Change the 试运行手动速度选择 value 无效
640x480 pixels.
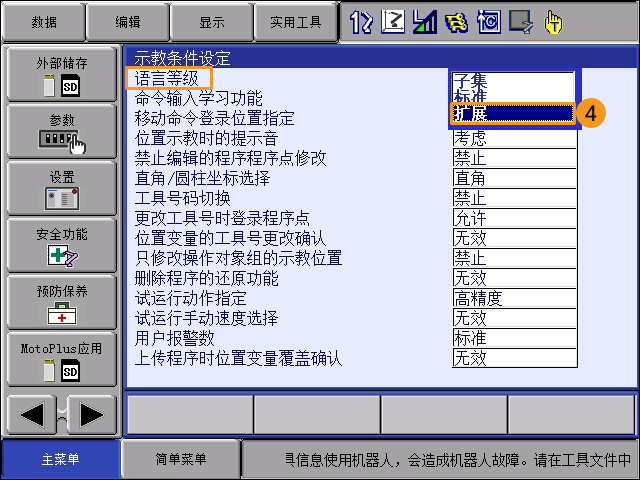(x=515, y=318)
